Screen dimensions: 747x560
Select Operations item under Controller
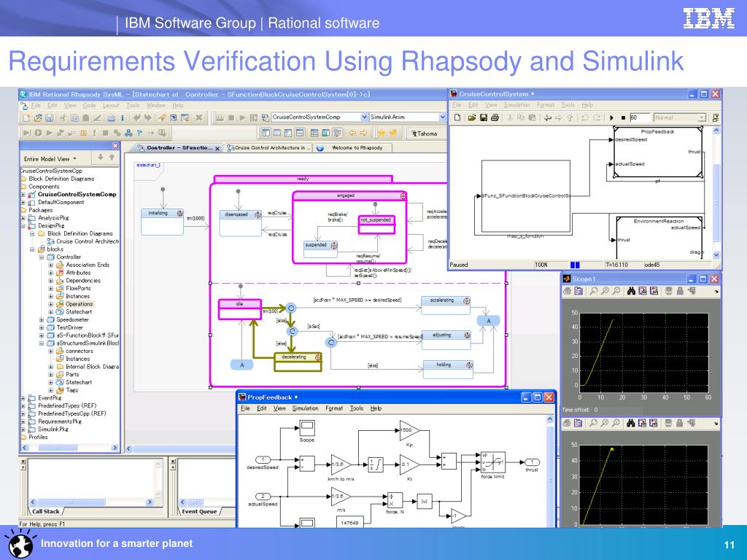[x=79, y=304]
